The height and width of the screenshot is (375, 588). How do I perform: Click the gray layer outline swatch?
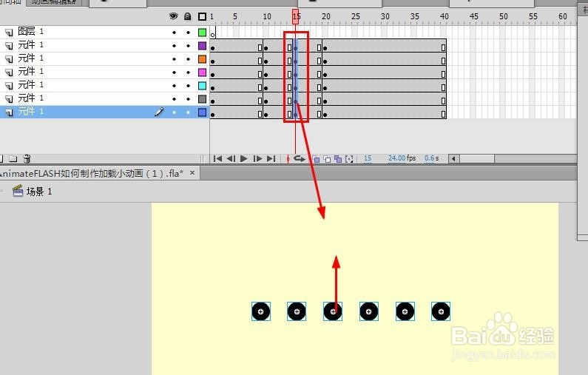pos(202,99)
